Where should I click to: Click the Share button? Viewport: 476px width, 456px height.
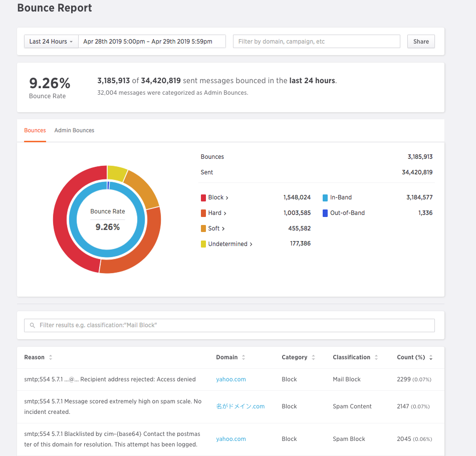pos(421,42)
